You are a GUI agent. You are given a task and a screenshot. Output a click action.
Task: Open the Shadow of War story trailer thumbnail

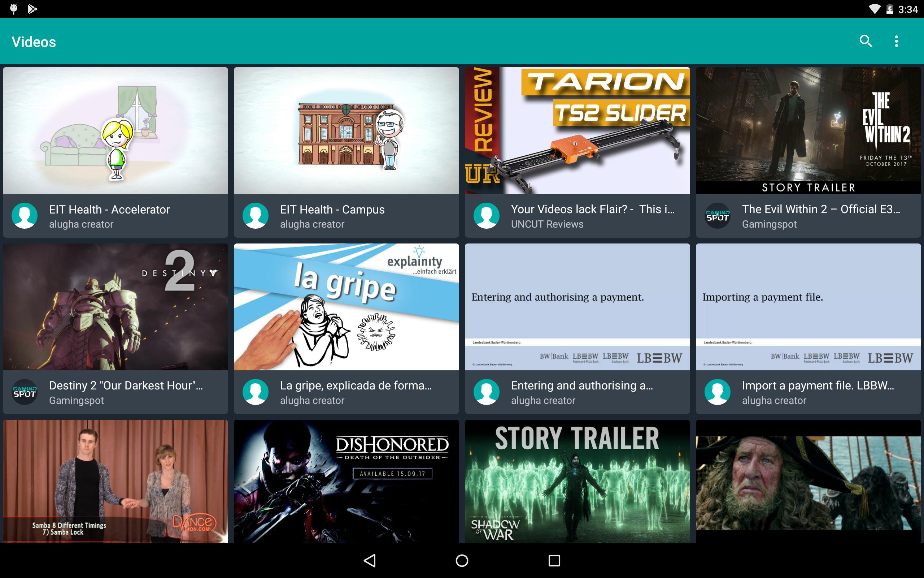click(577, 482)
